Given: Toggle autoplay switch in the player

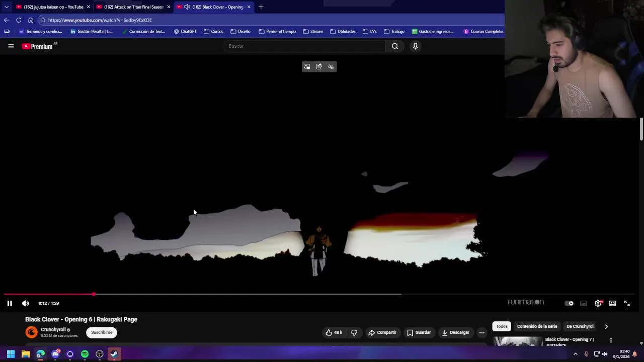Looking at the screenshot, I should pos(569,303).
